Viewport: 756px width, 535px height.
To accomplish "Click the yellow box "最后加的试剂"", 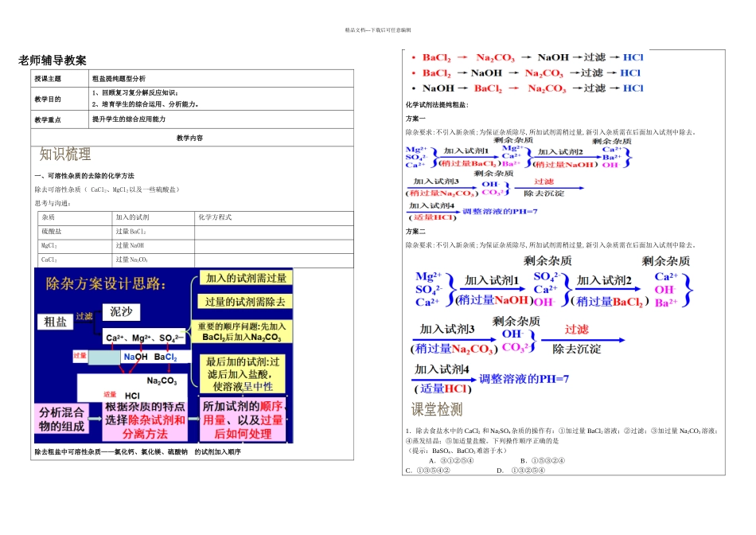I will tap(243, 374).
